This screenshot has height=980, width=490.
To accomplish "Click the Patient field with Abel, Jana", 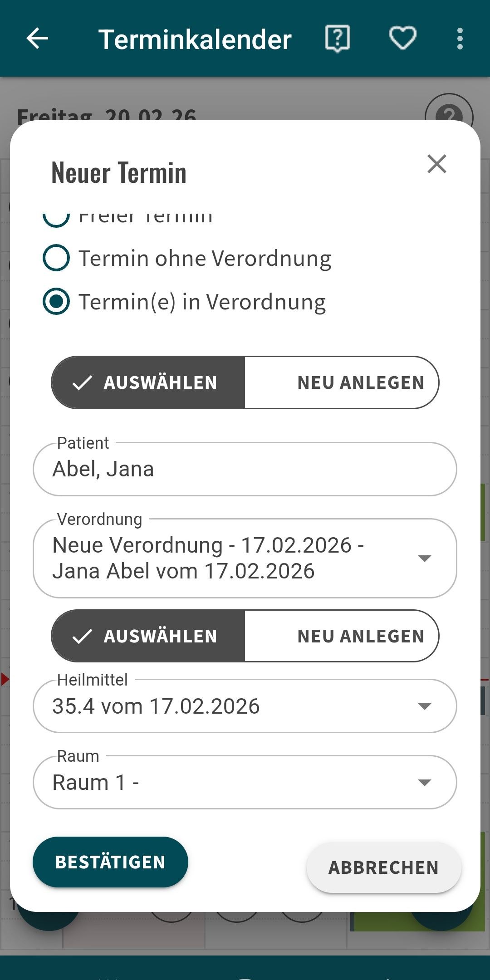I will tap(245, 469).
